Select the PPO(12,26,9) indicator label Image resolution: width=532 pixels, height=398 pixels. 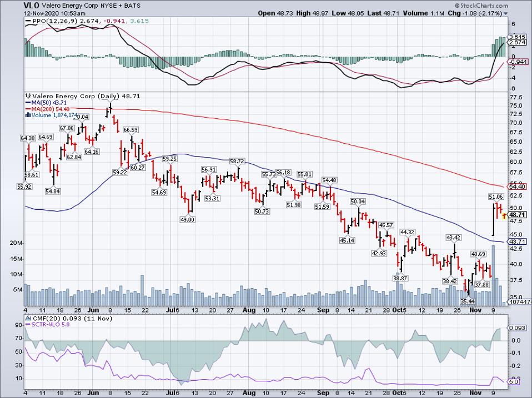(x=55, y=21)
